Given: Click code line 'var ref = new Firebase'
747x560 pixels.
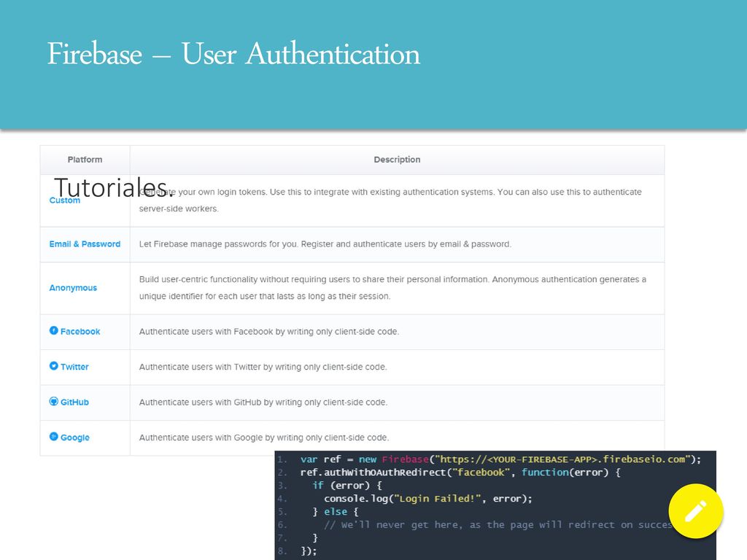Looking at the screenshot, I should [x=500, y=459].
